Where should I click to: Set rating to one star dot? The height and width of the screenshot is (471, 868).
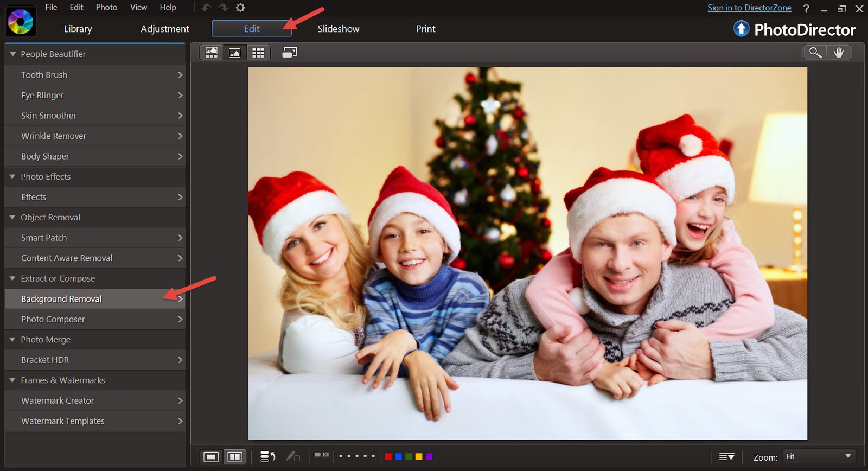pos(341,456)
